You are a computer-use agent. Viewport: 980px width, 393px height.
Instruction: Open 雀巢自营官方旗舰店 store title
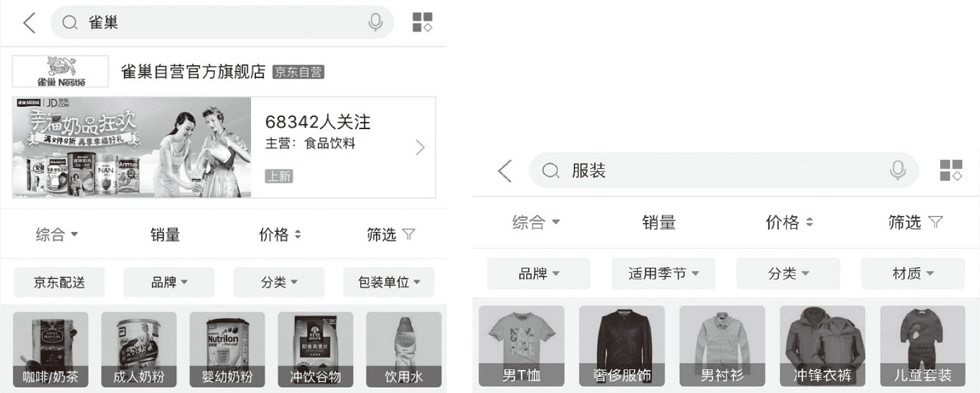[x=193, y=72]
